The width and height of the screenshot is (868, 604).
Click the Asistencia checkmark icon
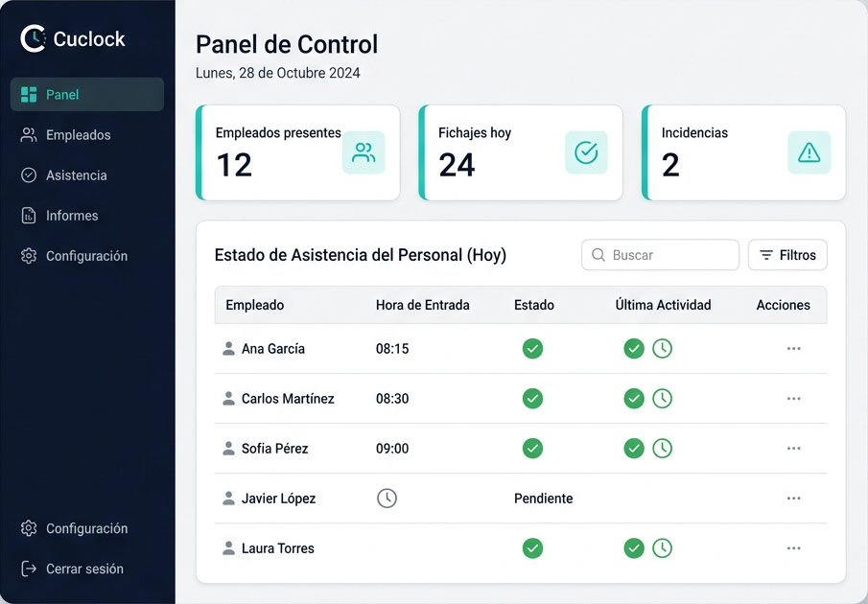coord(29,174)
